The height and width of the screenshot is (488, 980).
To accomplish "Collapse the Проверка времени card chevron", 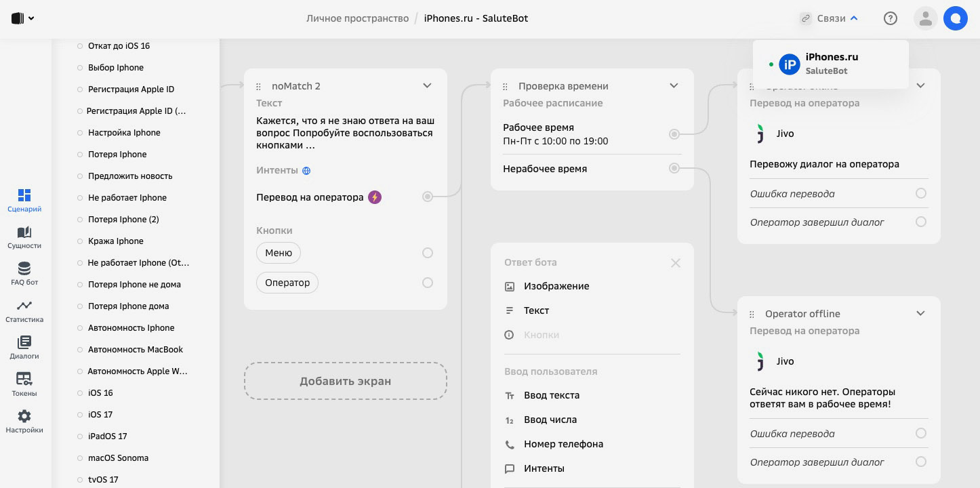I will point(674,86).
